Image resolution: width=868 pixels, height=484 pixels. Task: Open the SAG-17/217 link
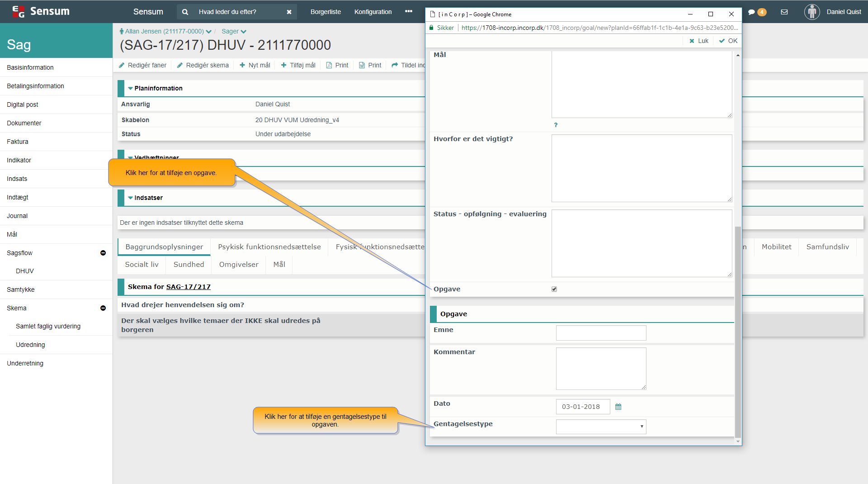click(189, 287)
